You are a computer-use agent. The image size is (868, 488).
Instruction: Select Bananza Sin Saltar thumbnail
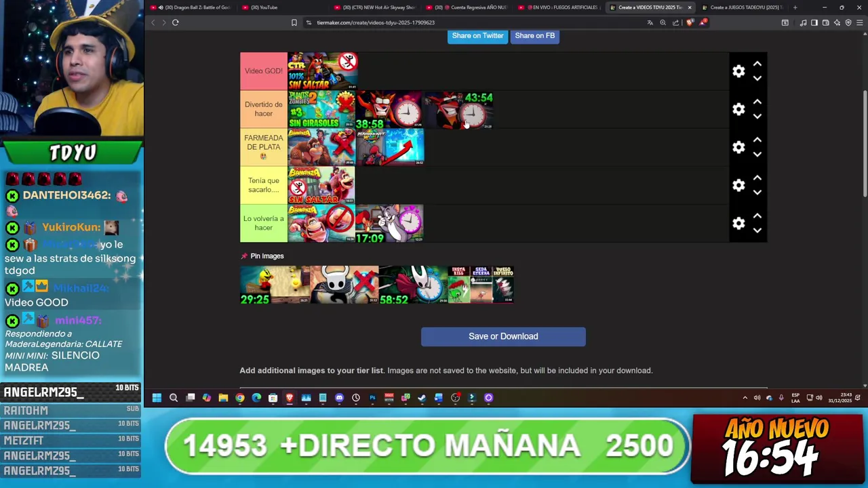321,185
